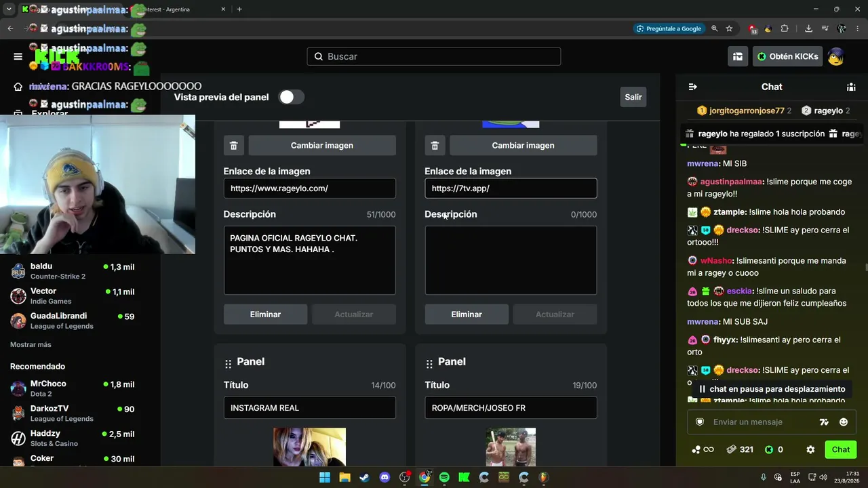Open the chat users list icon
Screen dimensions: 868x488
(x=851, y=87)
